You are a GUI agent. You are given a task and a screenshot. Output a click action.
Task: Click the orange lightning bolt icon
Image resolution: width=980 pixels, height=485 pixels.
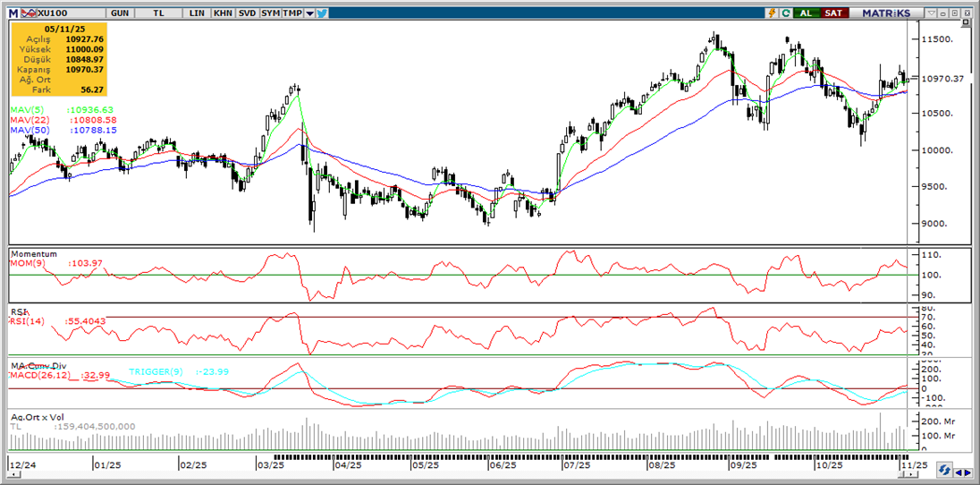tap(771, 13)
